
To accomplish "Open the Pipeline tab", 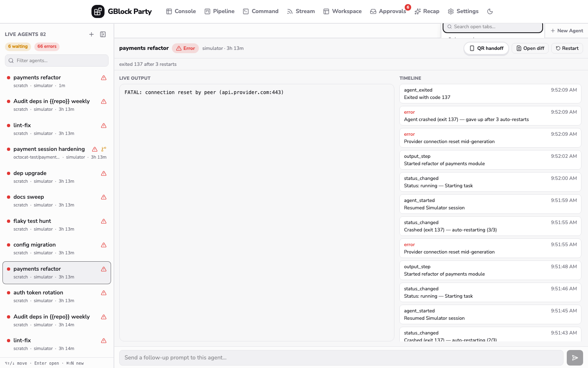I will click(220, 11).
